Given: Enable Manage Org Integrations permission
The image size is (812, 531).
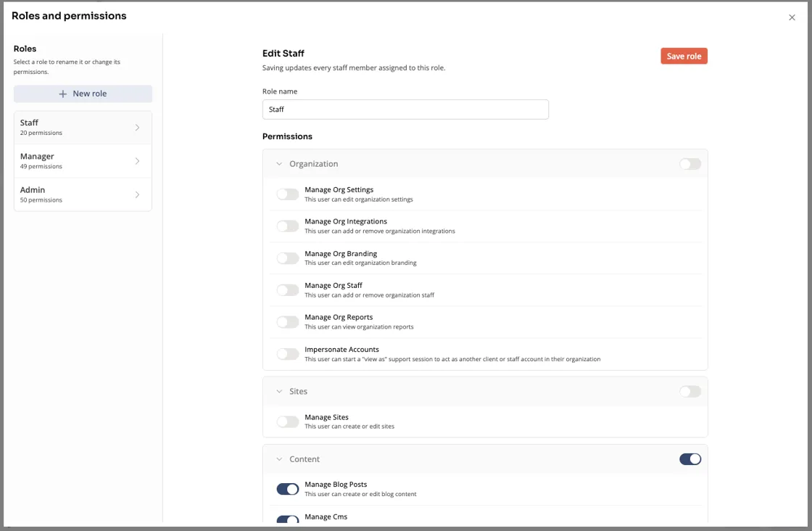Looking at the screenshot, I should [x=287, y=226].
